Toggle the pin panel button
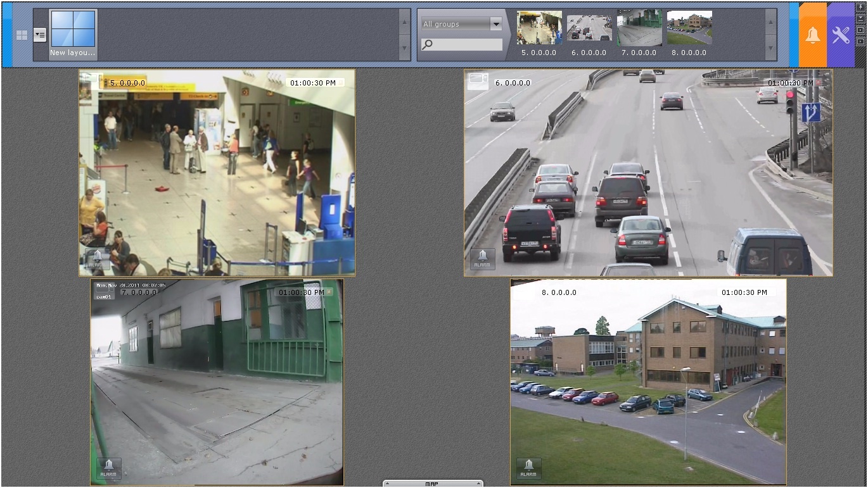Image resolution: width=868 pixels, height=488 pixels. point(860,6)
